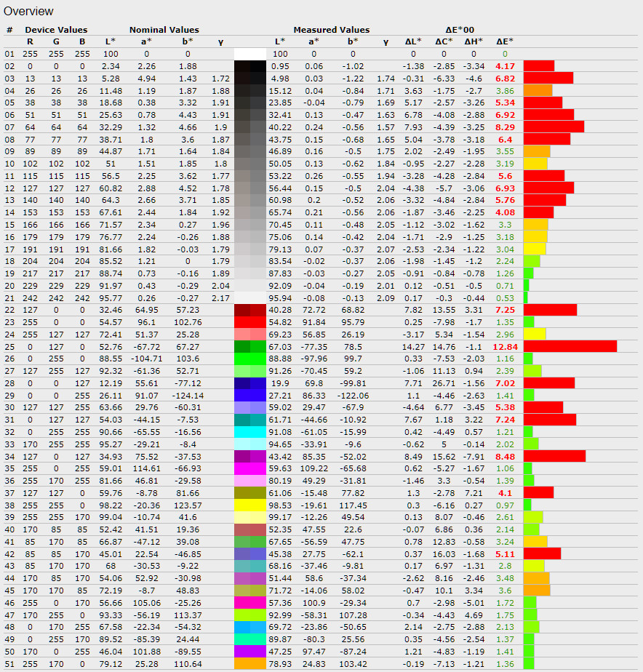
Task: Click the yellow ΔE bar in row 24
Action: 535,334
